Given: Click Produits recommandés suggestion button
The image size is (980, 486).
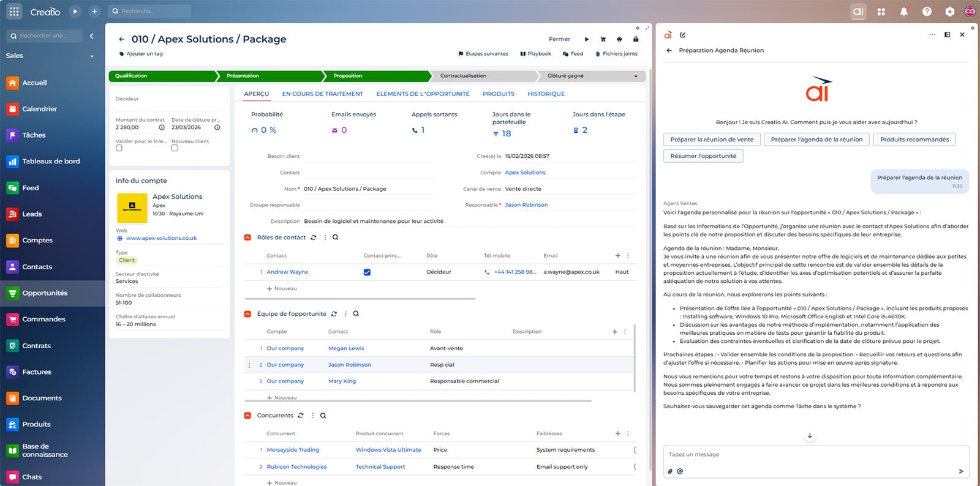Looking at the screenshot, I should coord(914,140).
